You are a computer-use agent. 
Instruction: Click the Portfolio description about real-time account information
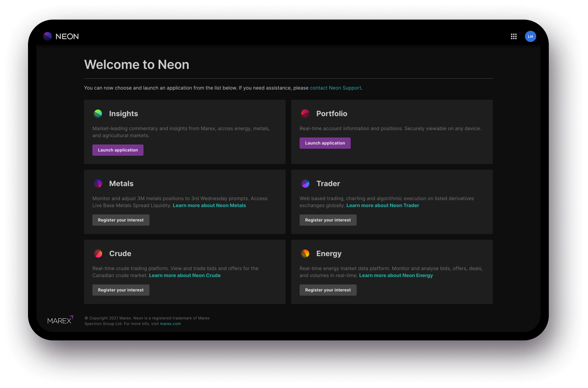[x=390, y=128]
